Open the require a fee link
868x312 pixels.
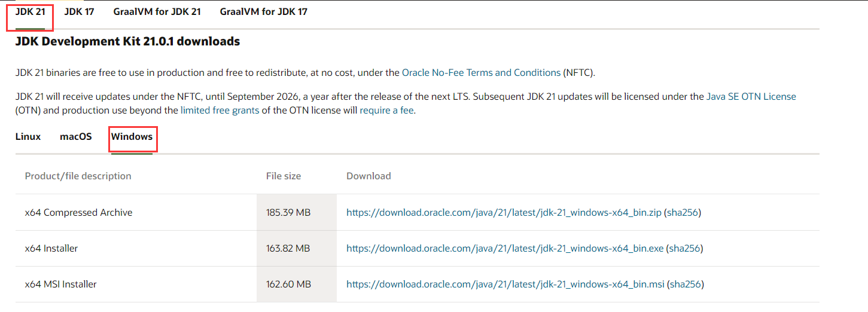click(x=386, y=111)
